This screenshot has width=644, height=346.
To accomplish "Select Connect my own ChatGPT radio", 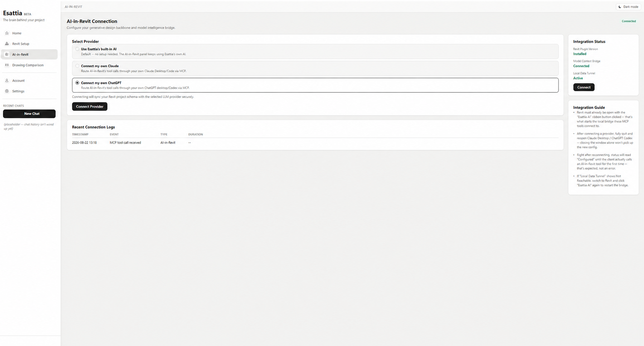I will click(x=77, y=83).
